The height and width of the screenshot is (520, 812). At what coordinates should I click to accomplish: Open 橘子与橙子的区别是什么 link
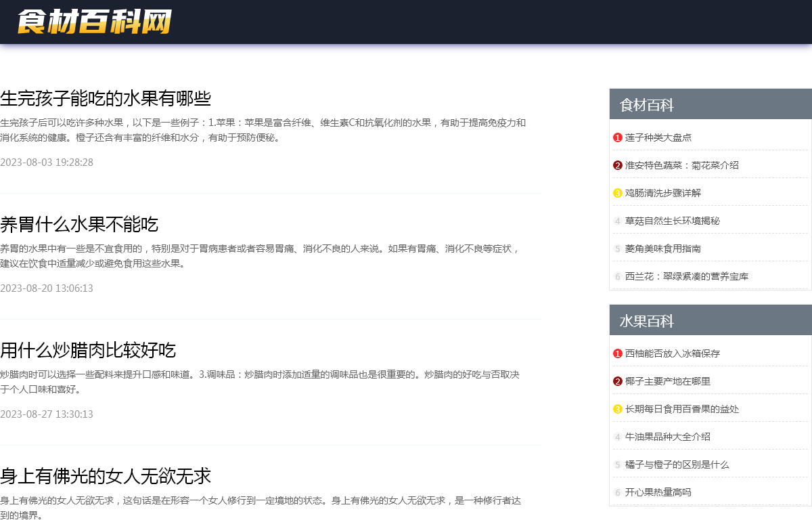click(x=677, y=464)
